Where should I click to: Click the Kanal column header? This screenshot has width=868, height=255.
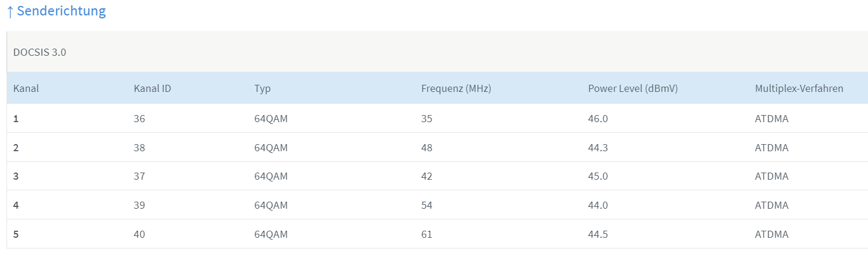[26, 89]
